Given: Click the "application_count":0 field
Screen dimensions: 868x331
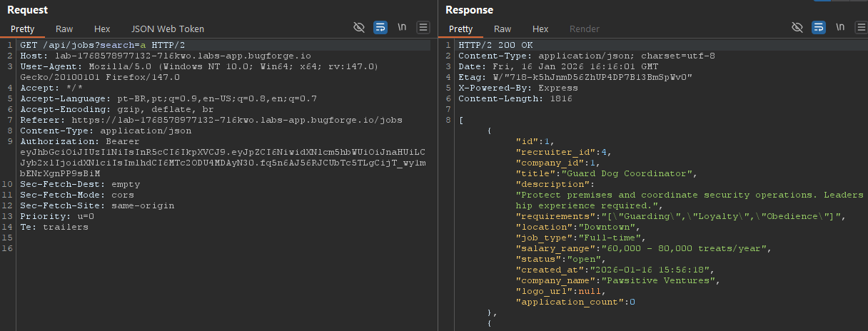Looking at the screenshot, I should (x=575, y=302).
